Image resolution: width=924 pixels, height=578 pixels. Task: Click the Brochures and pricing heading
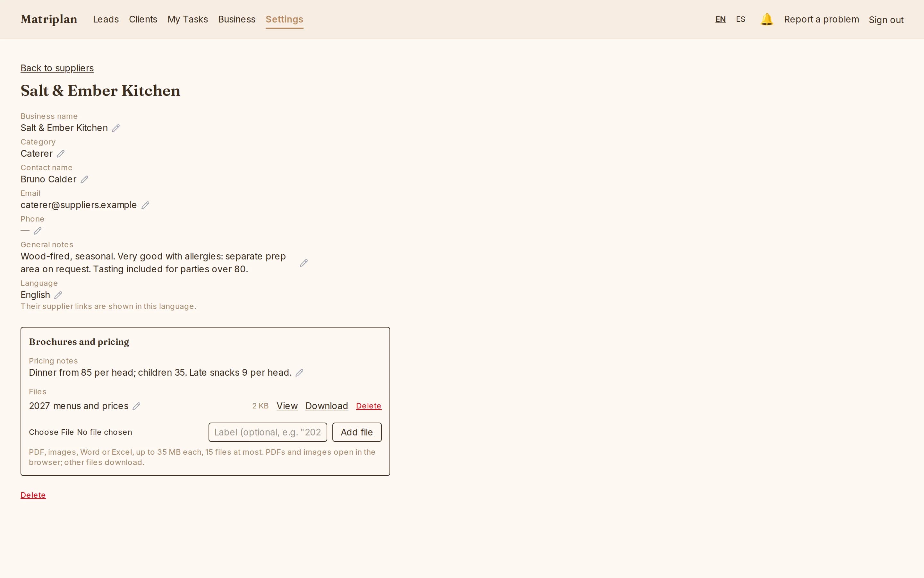tap(79, 342)
